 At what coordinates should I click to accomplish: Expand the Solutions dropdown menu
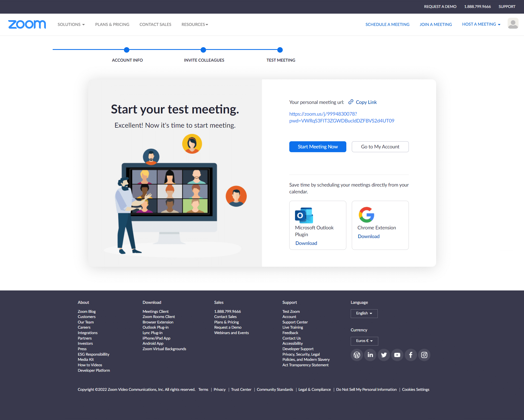click(x=71, y=25)
